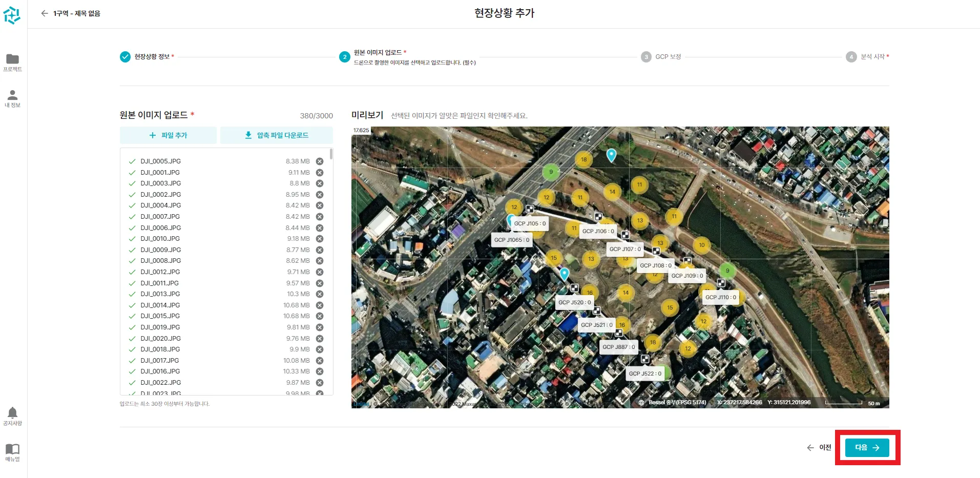Select the 현장상황 정보 step

[147, 56]
